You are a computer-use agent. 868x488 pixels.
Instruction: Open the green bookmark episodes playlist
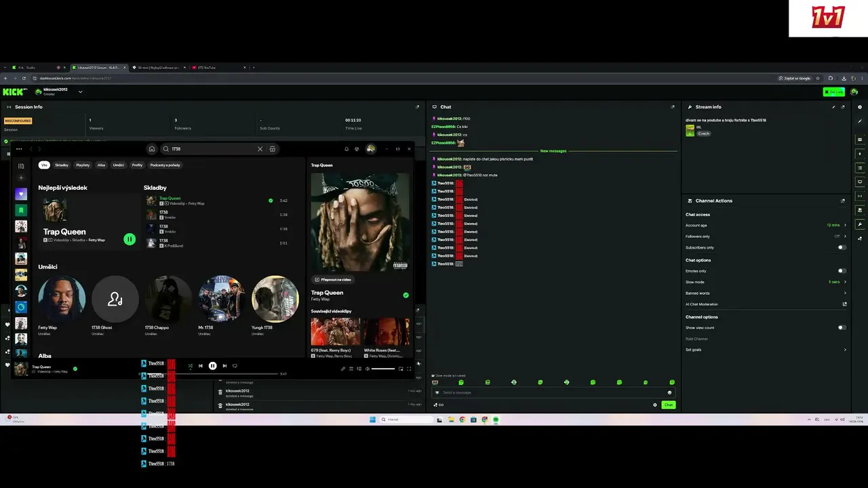pos(21,210)
